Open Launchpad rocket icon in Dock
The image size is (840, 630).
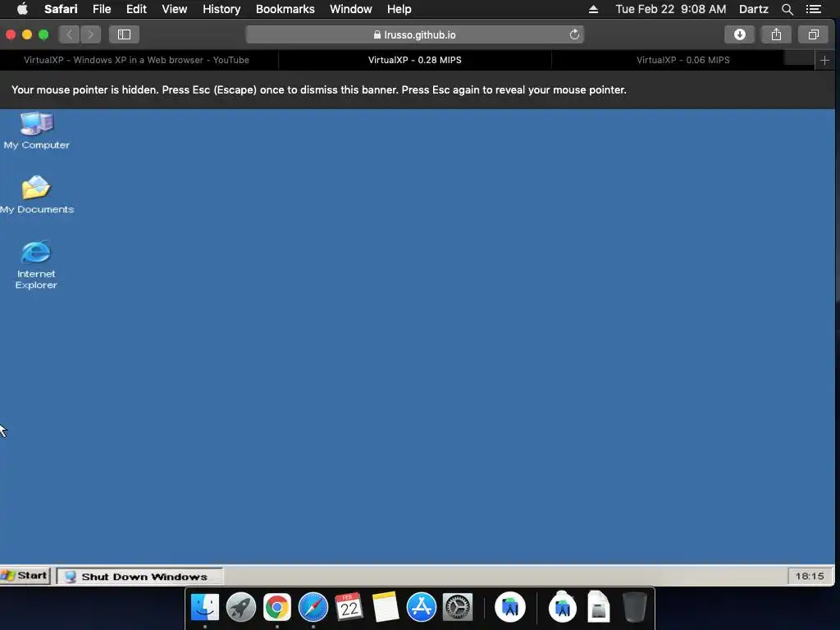241,607
